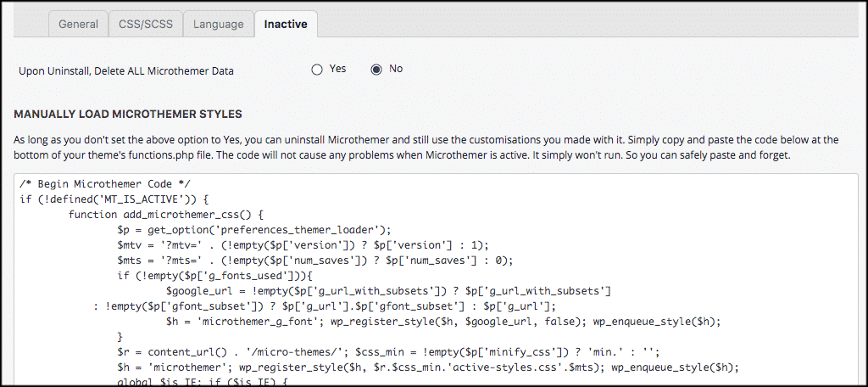The image size is (868, 387).
Task: Click the 'function add_microthemer_css()' line
Action: (x=168, y=214)
